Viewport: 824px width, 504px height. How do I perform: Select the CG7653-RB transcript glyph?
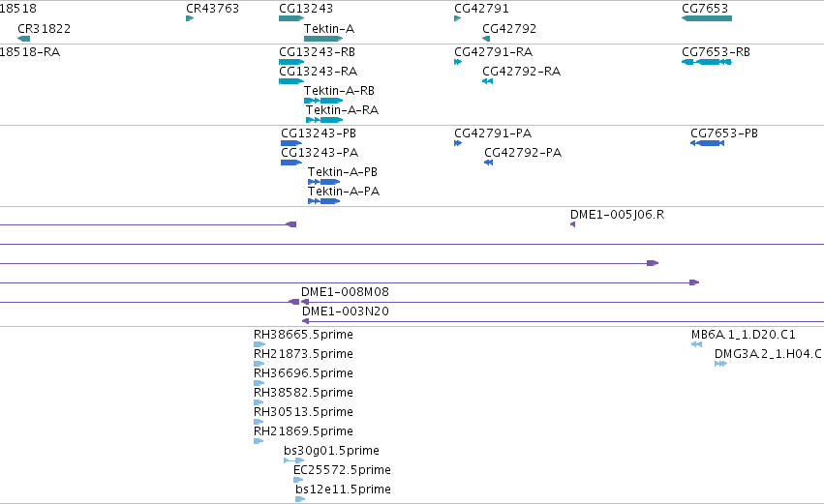[x=707, y=62]
